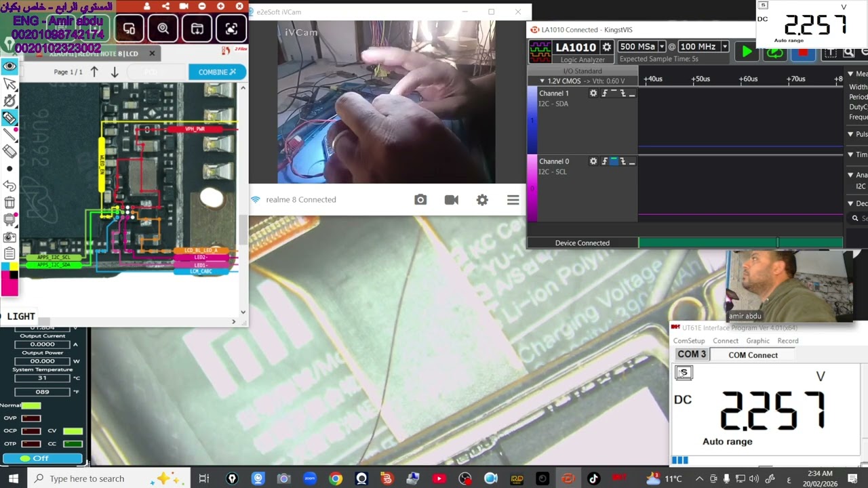Viewport: 868px width, 488px height.
Task: Open TikTok from the taskbar
Action: click(593, 479)
